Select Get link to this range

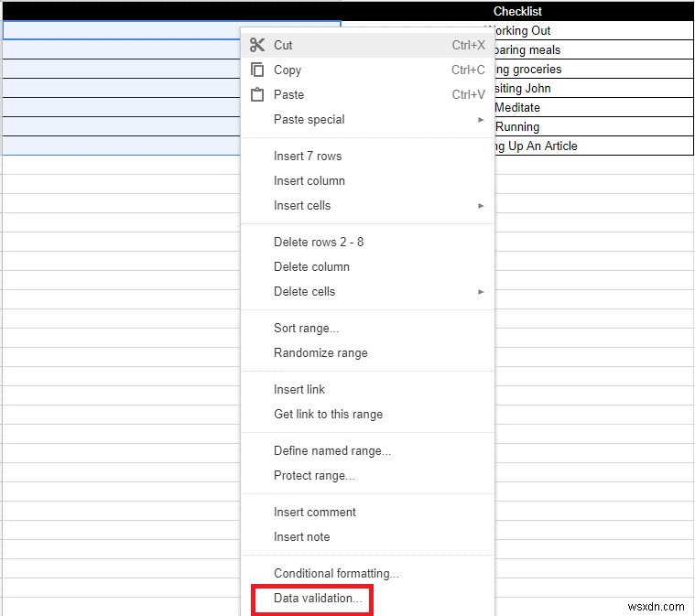click(367, 414)
